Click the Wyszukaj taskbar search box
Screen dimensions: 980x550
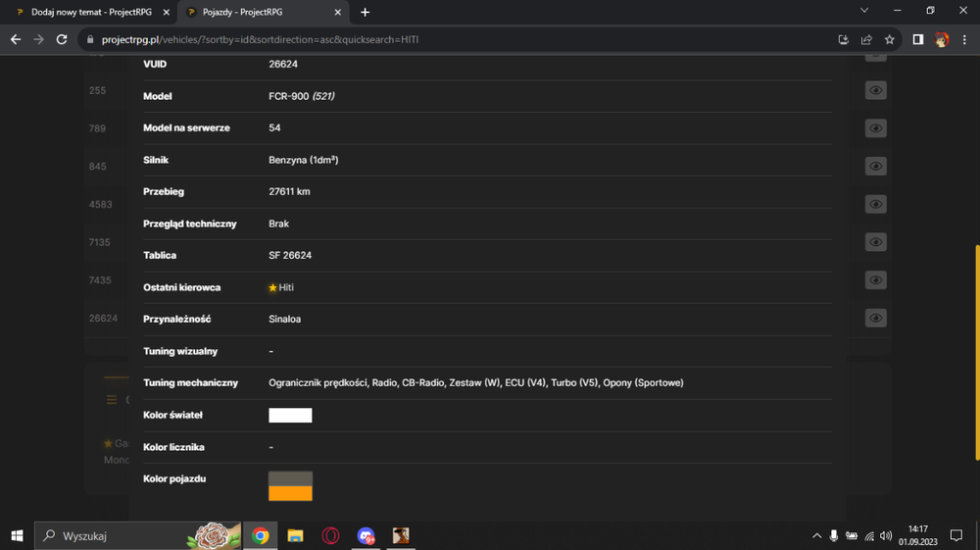137,535
